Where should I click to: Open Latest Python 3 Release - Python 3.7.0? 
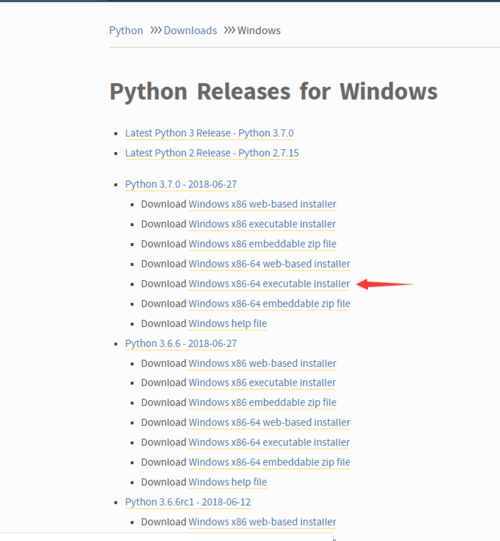click(x=209, y=133)
